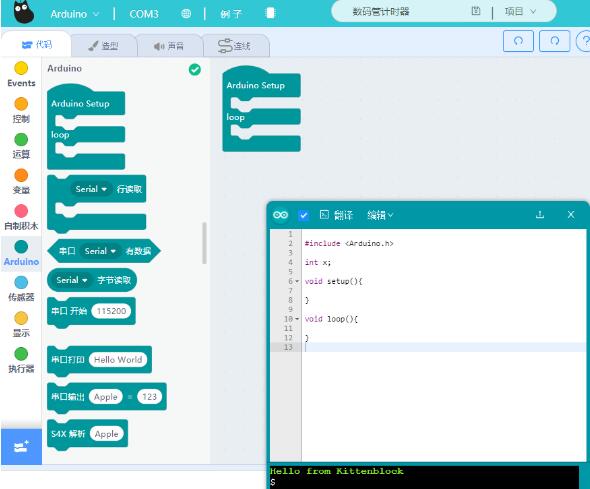Screen dimensions: 590x489
Task: Click Apple field in S4X parse block
Action: (x=106, y=434)
